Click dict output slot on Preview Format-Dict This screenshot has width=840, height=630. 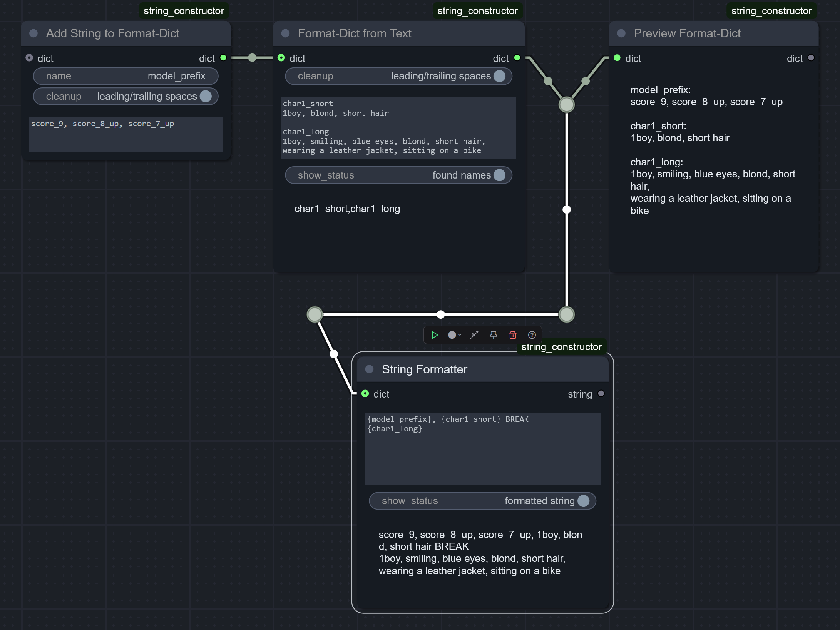tap(811, 58)
